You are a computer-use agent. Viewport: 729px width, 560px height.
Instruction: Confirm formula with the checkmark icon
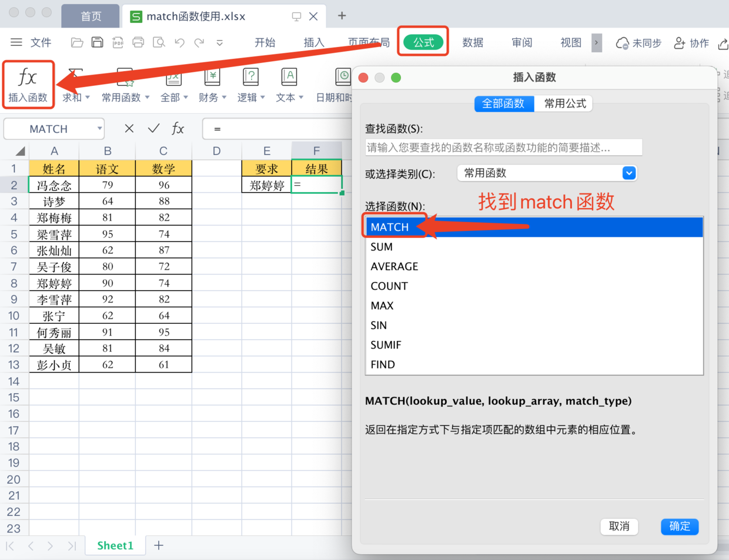tap(153, 129)
